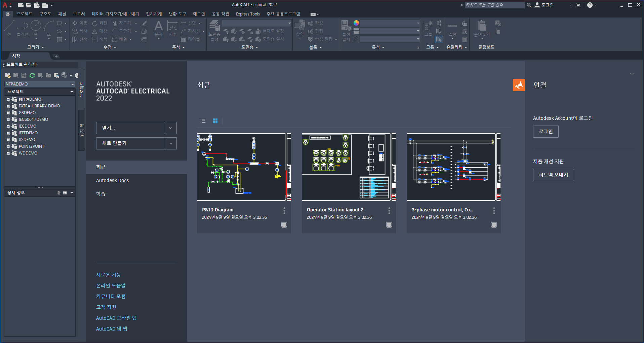The height and width of the screenshot is (343, 644).
Task: Switch recent files to list view
Action: (x=203, y=121)
